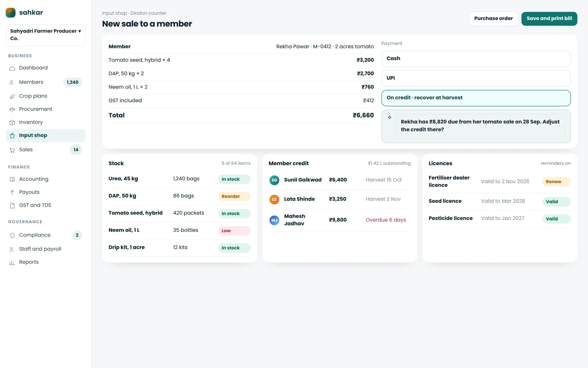Image resolution: width=588 pixels, height=368 pixels.
Task: Click the Compliance shield icon
Action: pos(12,235)
